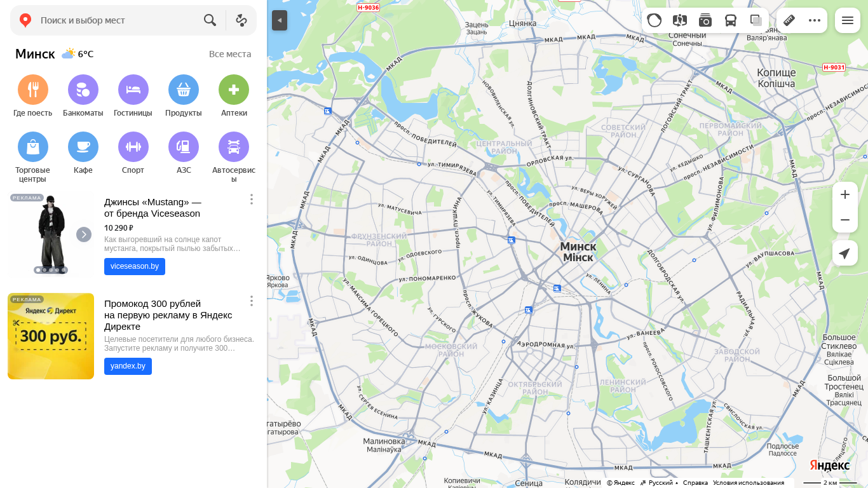The height and width of the screenshot is (488, 868).
Task: Open the hamburger main menu
Action: [848, 20]
